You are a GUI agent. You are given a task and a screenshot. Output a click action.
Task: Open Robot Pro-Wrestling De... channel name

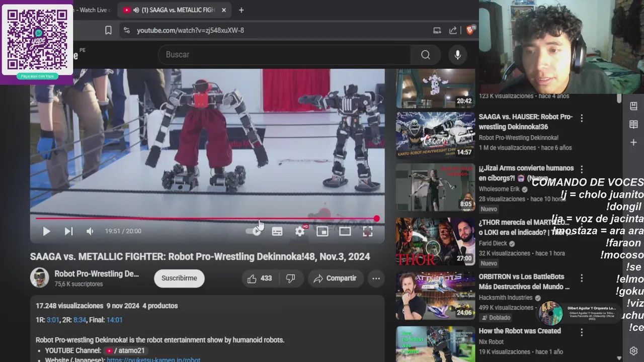(97, 274)
